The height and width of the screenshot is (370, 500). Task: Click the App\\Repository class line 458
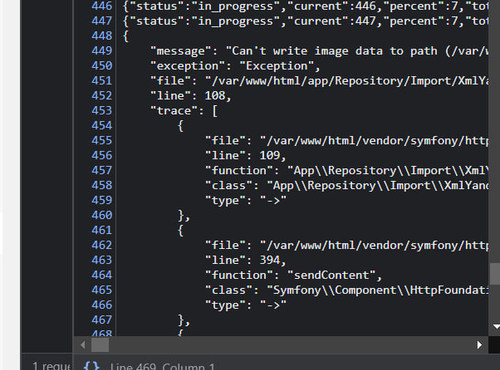point(347,186)
